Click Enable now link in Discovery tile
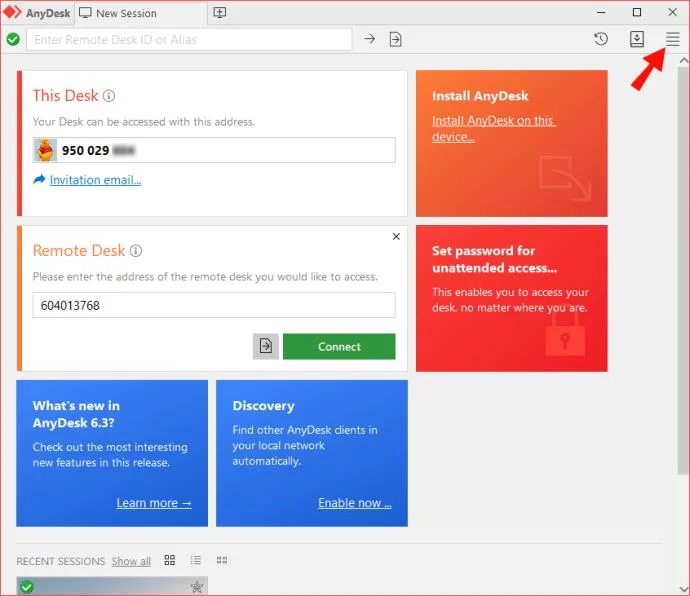This screenshot has width=690, height=596. (355, 503)
